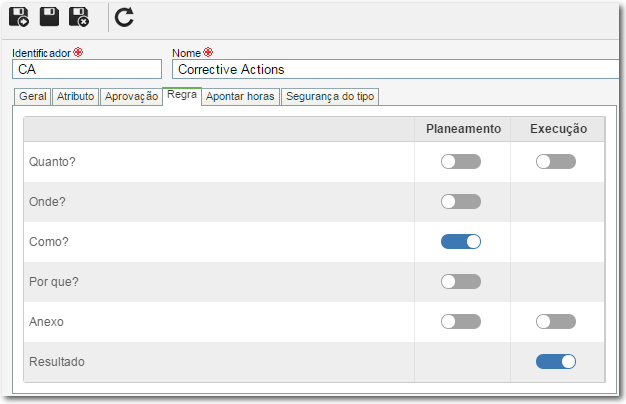Click the Save and New icon
626x404 pixels.
pos(19,17)
